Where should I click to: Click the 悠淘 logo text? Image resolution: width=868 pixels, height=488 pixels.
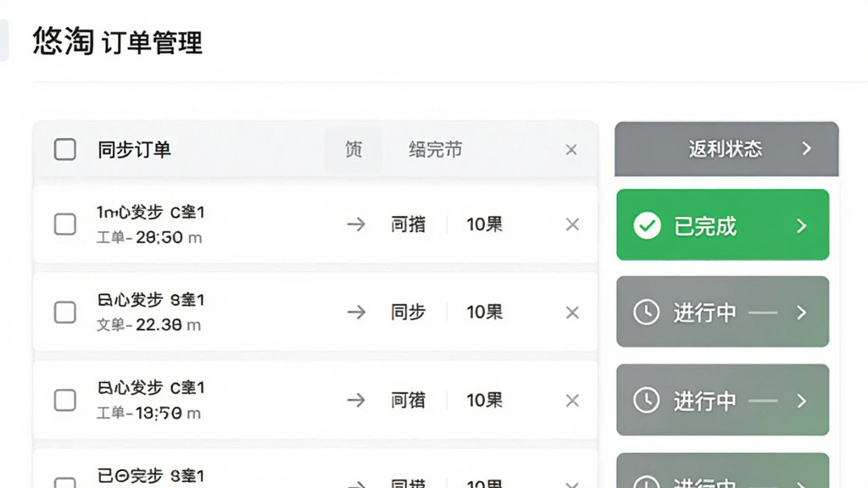(x=63, y=41)
